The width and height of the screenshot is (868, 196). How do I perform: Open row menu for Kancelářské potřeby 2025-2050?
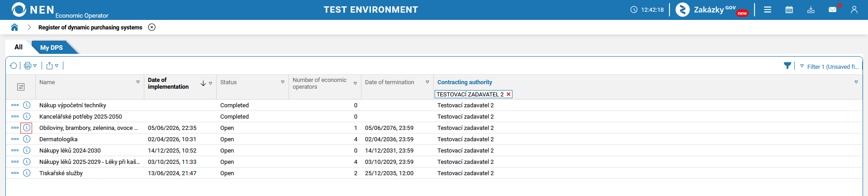click(x=15, y=116)
